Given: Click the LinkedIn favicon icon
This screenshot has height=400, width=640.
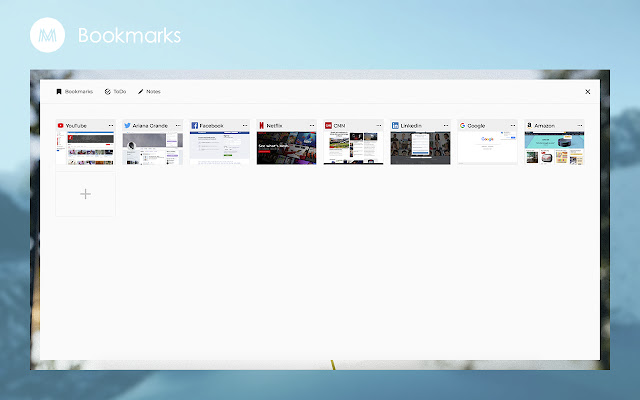Looking at the screenshot, I should (396, 126).
